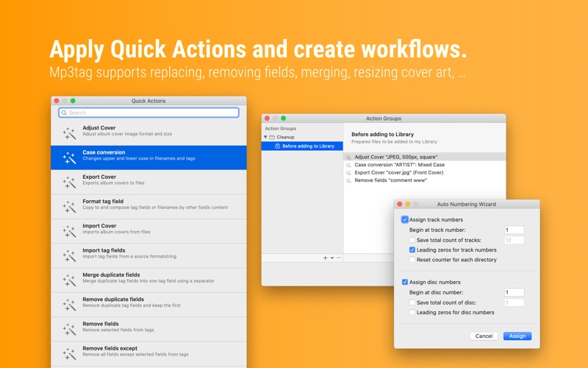Click the Cancel button in the wizard
The width and height of the screenshot is (588, 368).
[484, 336]
